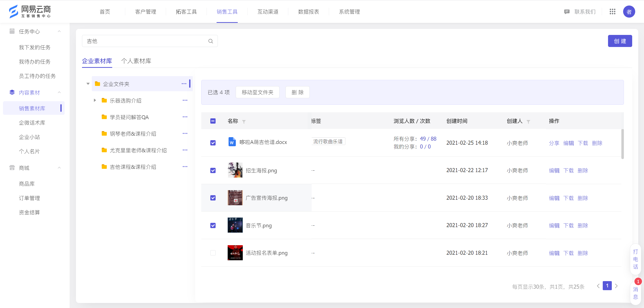Image resolution: width=644 pixels, height=308 pixels.
Task: Open the user avatar menu
Action: (x=629, y=12)
